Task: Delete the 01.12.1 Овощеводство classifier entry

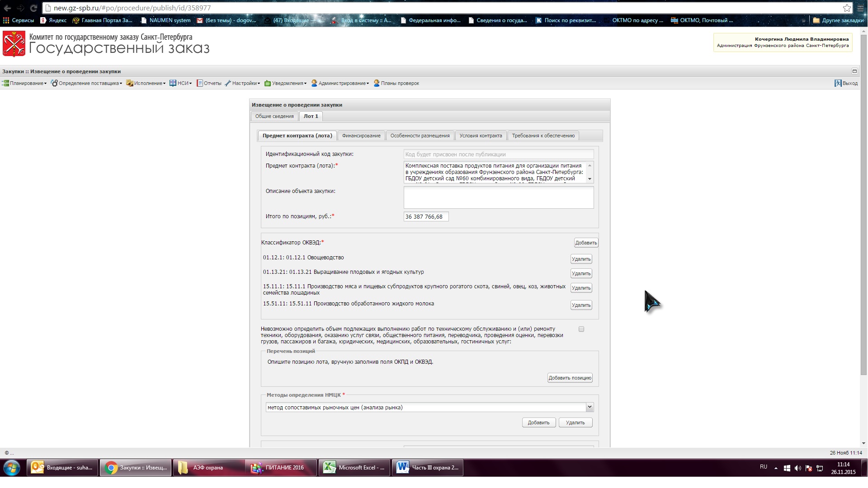Action: 581,259
